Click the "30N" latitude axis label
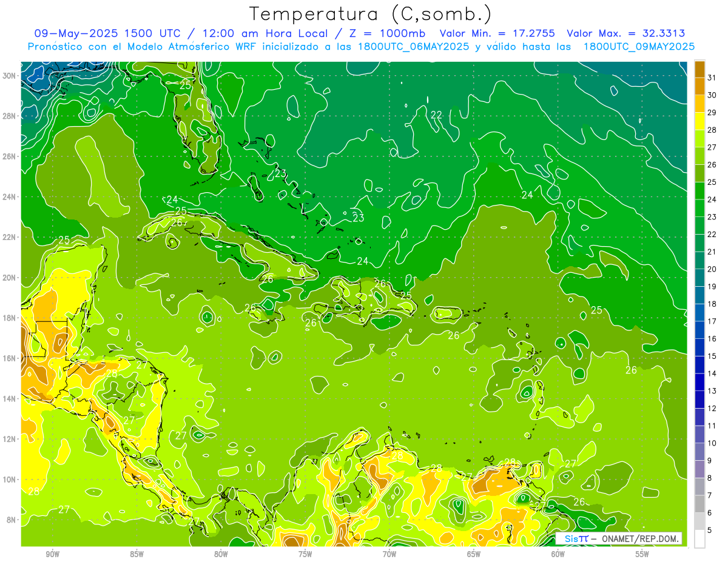 coord(9,75)
